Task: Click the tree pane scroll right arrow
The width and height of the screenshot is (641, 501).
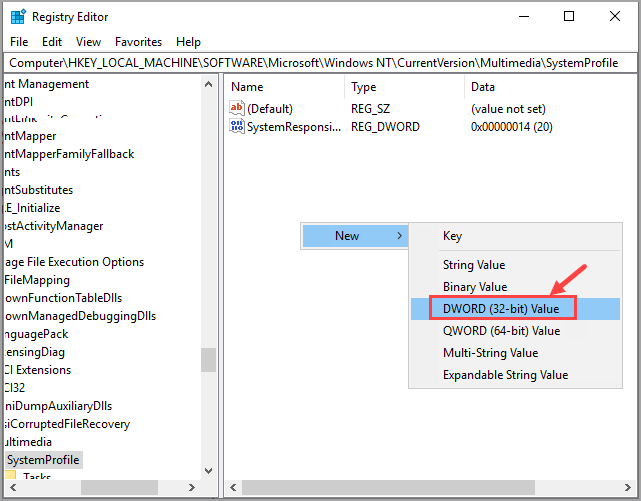Action: [x=191, y=488]
